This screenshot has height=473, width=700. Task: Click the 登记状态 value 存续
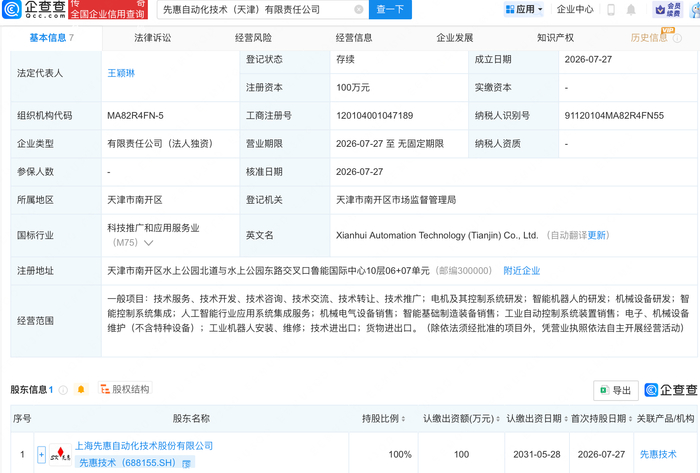[x=345, y=59]
